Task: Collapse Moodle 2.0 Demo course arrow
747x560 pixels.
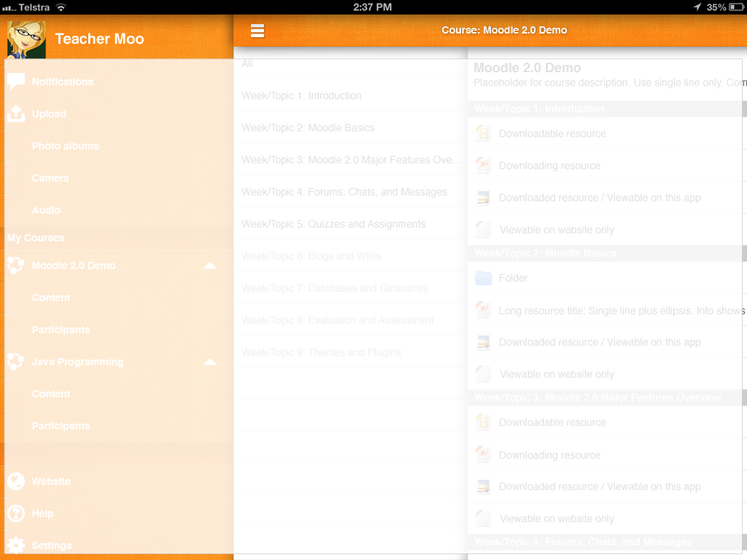Action: tap(210, 265)
